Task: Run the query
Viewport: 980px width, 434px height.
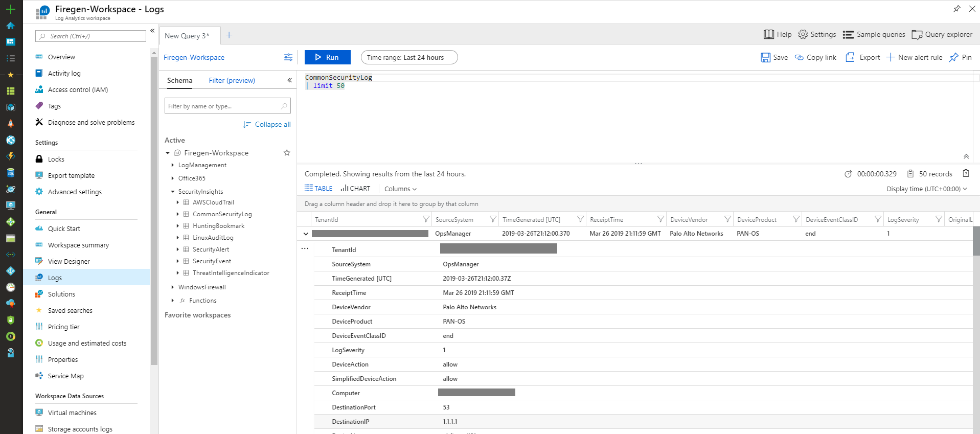Action: tap(328, 57)
